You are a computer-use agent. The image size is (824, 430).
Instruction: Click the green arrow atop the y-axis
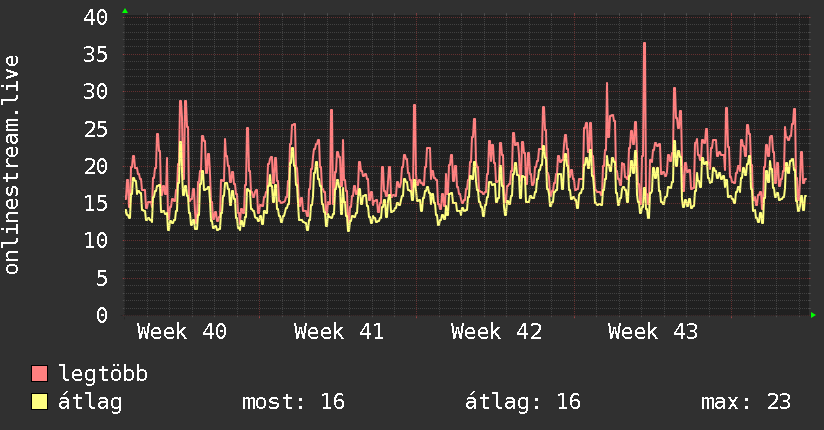pyautogui.click(x=125, y=11)
